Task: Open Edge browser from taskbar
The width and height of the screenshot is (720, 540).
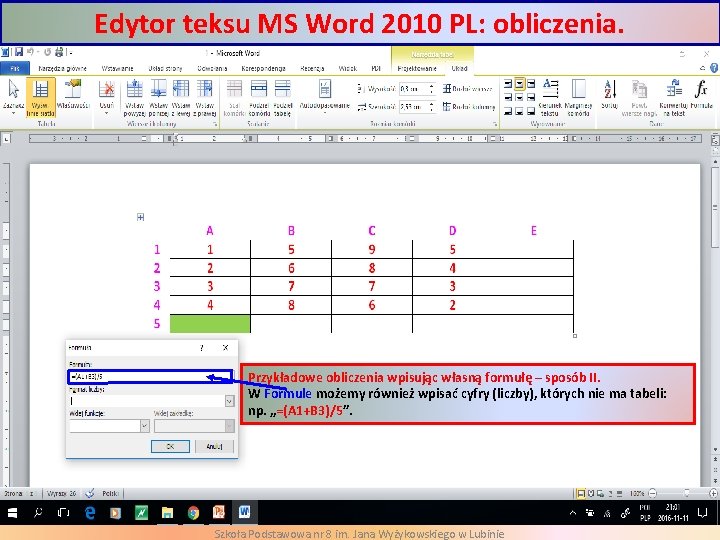Action: tap(90, 513)
